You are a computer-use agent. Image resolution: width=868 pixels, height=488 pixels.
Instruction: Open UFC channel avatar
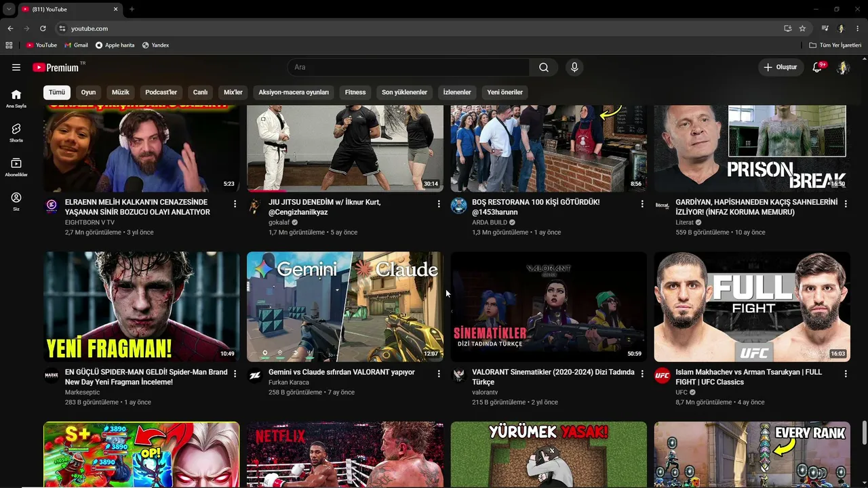[662, 376]
